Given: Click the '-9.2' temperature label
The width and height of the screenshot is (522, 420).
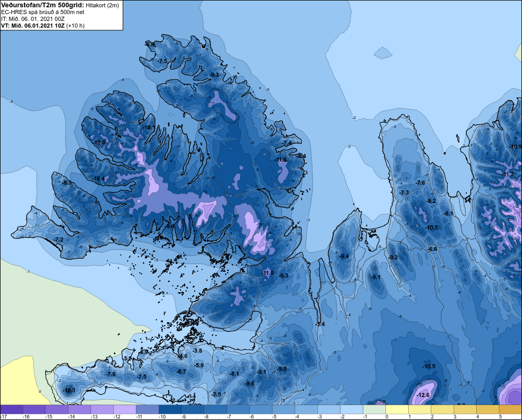Looking at the screenshot, I should coord(393,257).
